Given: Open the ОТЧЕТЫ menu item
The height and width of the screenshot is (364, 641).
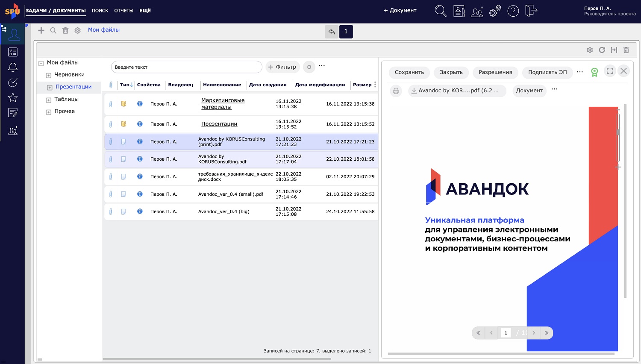Looking at the screenshot, I should pyautogui.click(x=123, y=11).
